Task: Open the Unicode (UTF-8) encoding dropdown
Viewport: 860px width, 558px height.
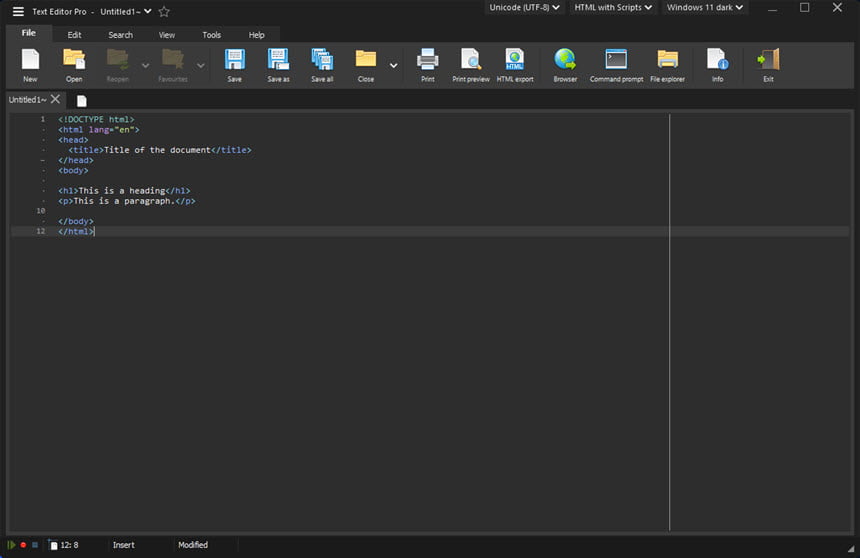Action: click(x=524, y=7)
